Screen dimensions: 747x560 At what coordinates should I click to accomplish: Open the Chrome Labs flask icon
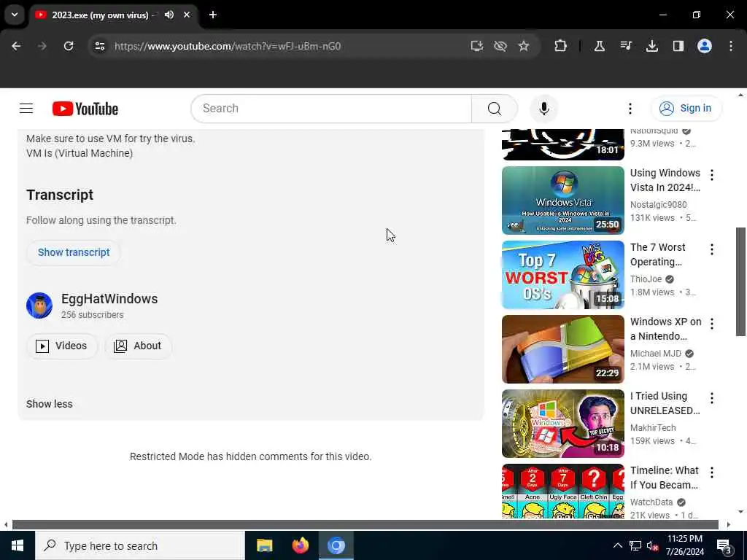tap(600, 46)
